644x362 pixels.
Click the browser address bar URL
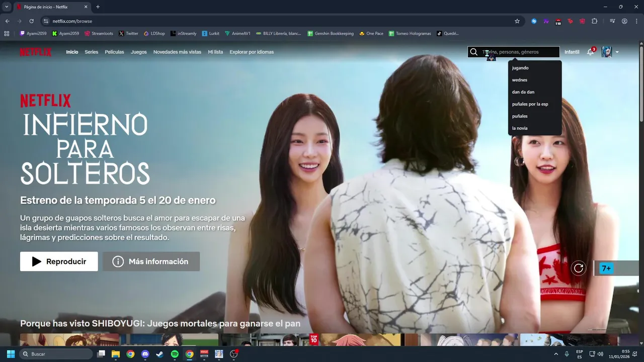72,21
